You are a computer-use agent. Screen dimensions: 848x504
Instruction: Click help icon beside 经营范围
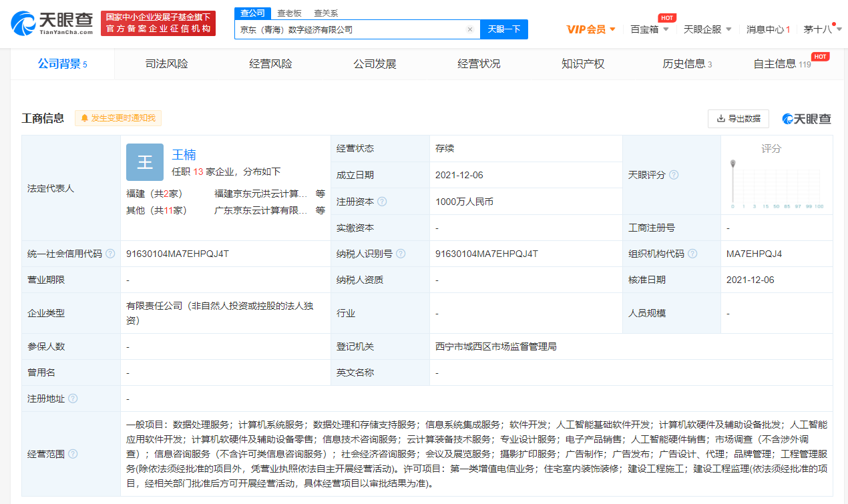[x=73, y=454]
